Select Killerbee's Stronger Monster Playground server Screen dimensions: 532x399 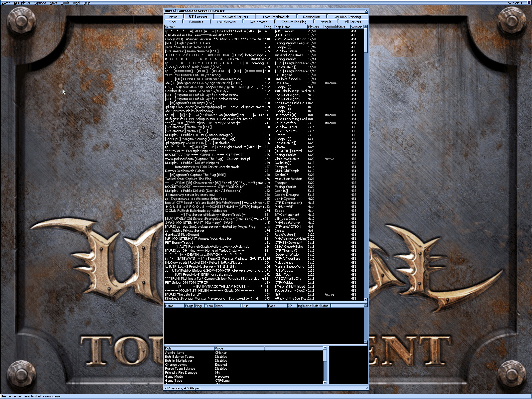point(264,298)
